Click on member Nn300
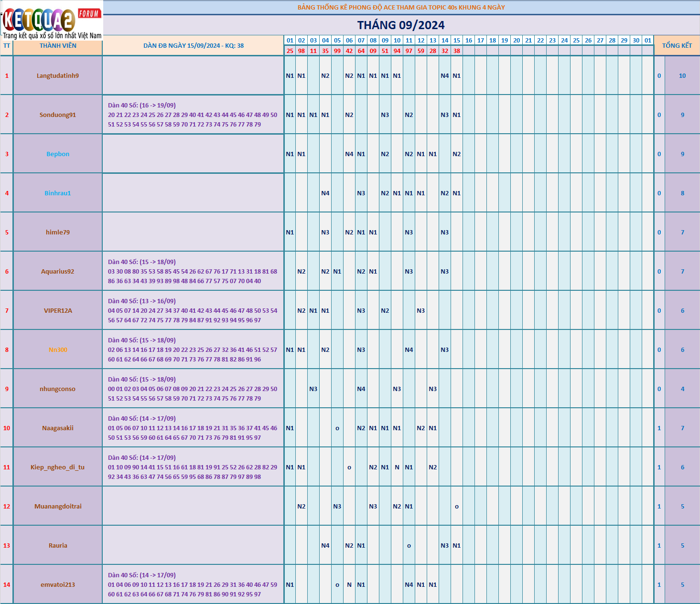Screen dimensions: 700x604 click(58, 350)
